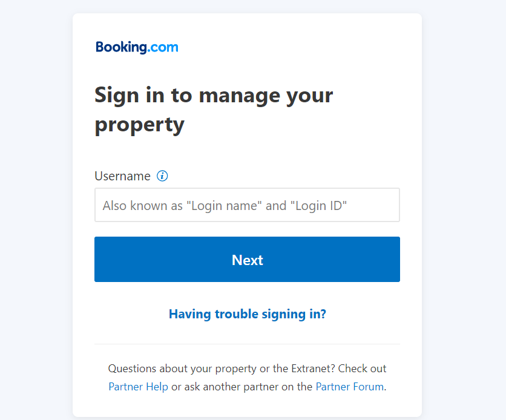Click the word 'Extranet' in the footer
The height and width of the screenshot is (420, 506).
pos(313,369)
